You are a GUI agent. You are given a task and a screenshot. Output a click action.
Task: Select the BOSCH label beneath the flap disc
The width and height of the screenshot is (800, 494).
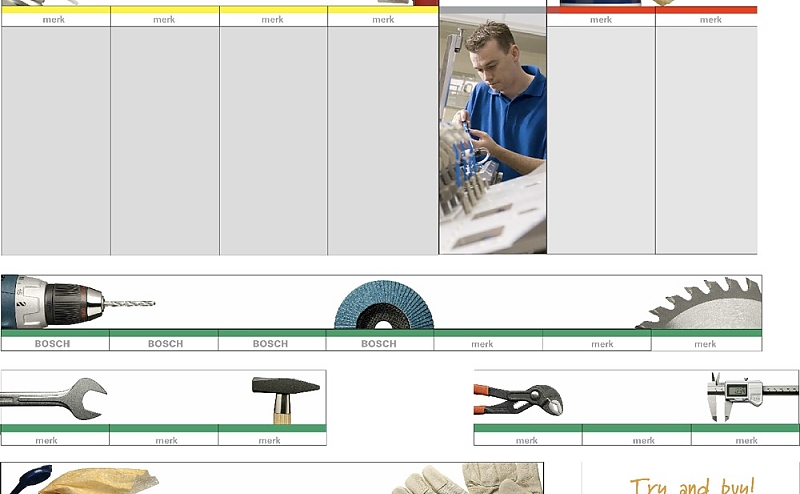(x=379, y=344)
